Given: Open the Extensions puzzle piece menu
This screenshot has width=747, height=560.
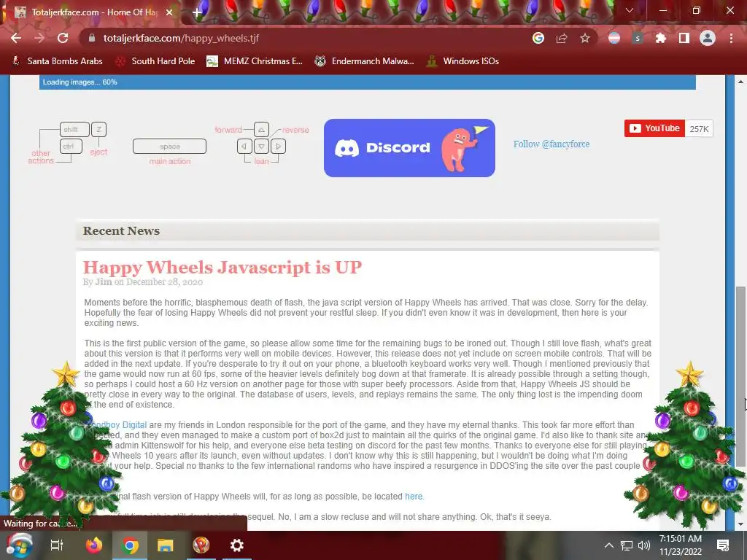Looking at the screenshot, I should [x=660, y=38].
